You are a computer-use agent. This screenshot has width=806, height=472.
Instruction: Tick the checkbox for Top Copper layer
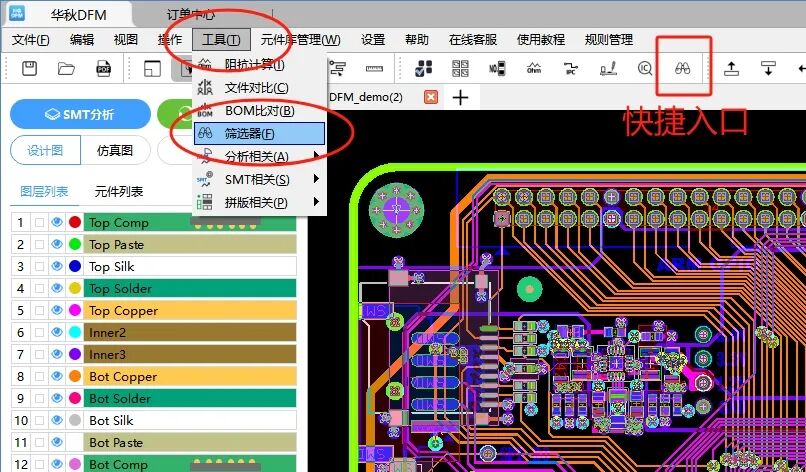tap(40, 311)
